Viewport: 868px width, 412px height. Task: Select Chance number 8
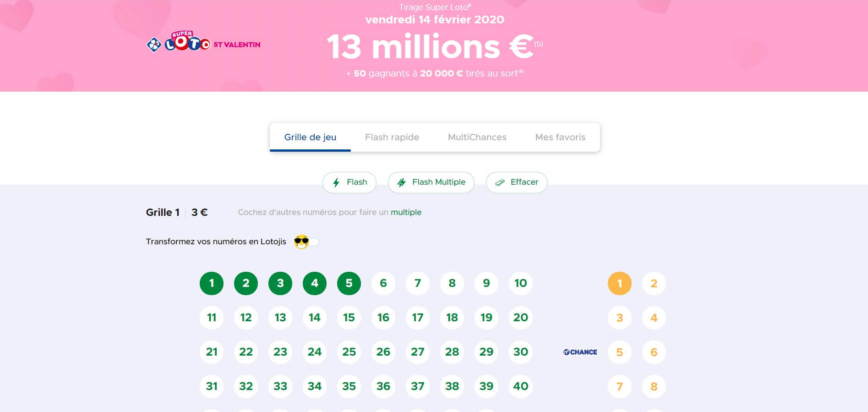[x=654, y=386]
